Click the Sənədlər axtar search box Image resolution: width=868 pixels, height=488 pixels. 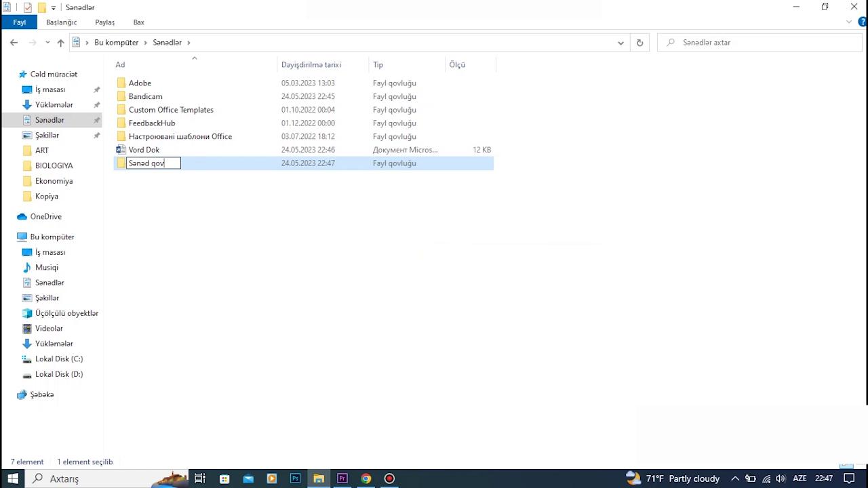pos(759,42)
